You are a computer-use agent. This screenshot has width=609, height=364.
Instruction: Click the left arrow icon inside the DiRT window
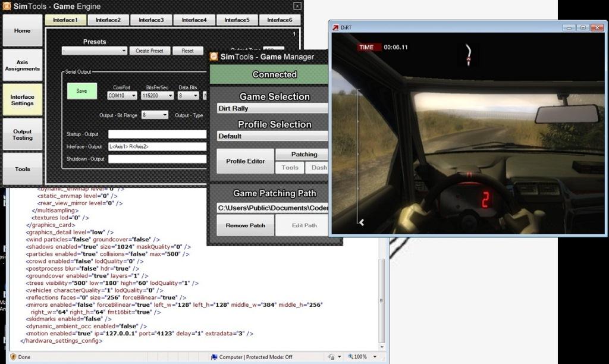[362, 222]
